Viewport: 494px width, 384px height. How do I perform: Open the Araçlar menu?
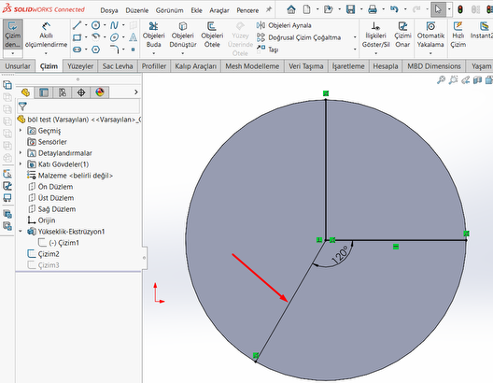click(219, 10)
